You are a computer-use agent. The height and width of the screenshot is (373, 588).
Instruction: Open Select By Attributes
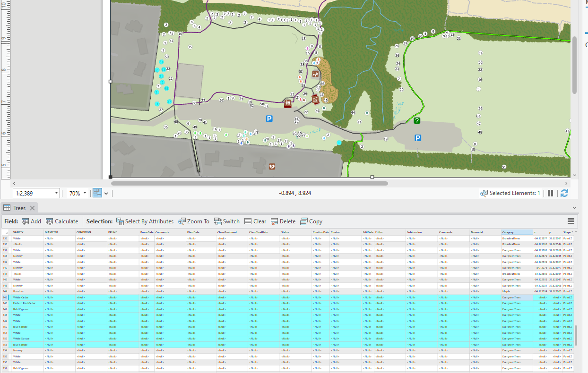(x=145, y=221)
